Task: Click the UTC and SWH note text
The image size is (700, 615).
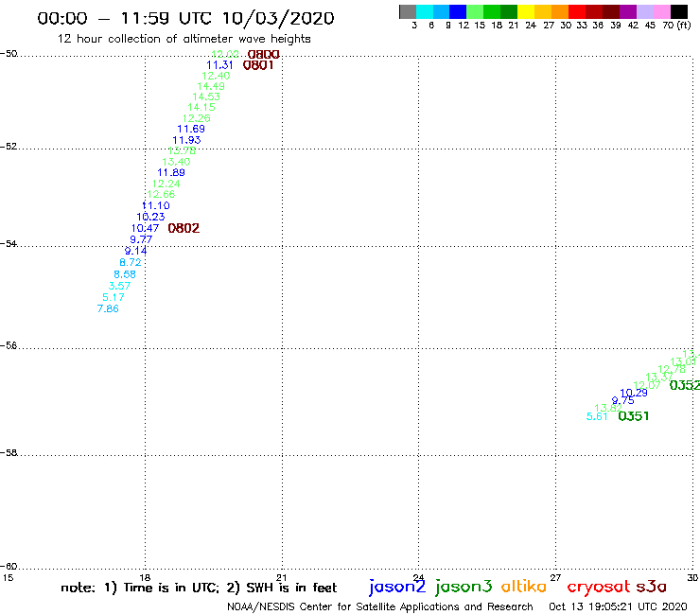Action: click(199, 588)
